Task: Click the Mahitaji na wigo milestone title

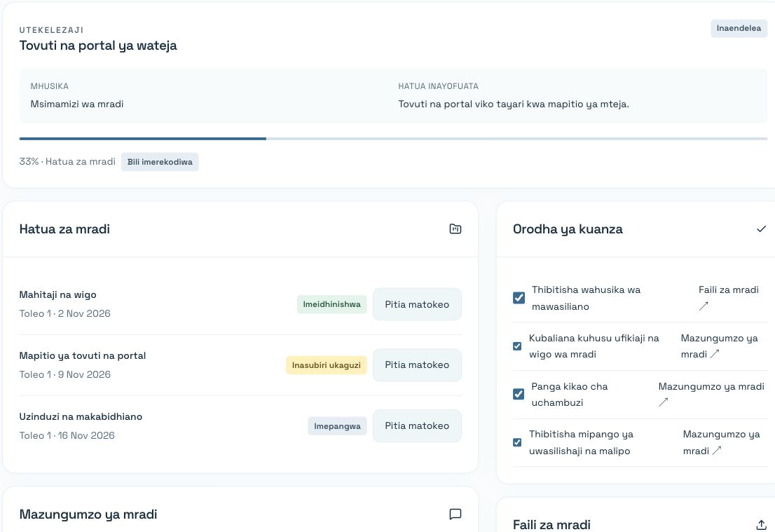Action: [x=58, y=294]
